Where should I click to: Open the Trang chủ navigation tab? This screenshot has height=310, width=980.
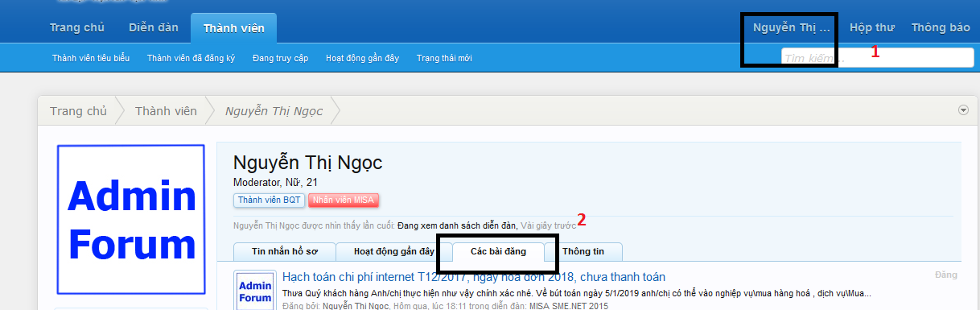(x=77, y=27)
